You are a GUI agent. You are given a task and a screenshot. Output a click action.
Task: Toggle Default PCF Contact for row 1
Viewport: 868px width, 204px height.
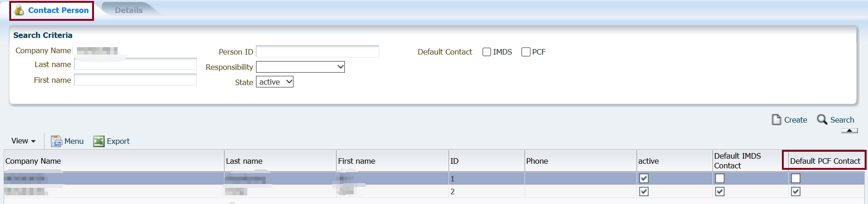796,178
